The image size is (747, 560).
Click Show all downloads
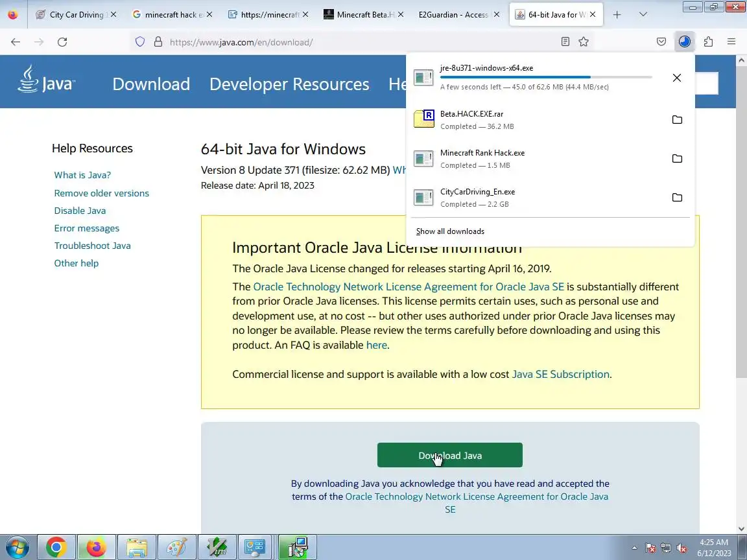[x=450, y=231]
